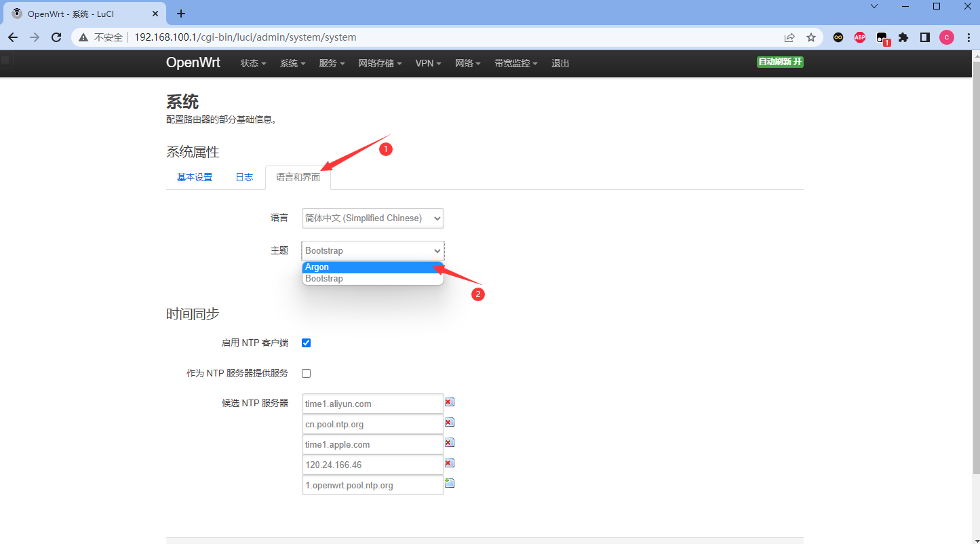
Task: Expand the VPN navigation menu
Action: [428, 63]
